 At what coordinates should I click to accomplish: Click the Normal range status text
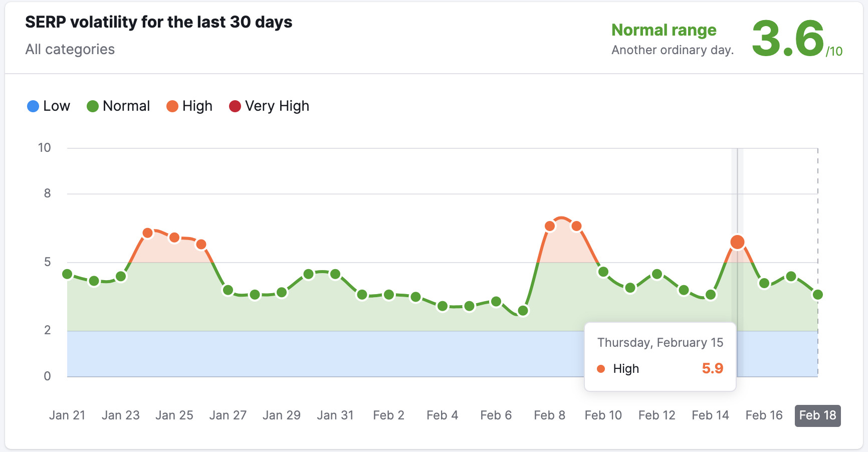coord(664,30)
